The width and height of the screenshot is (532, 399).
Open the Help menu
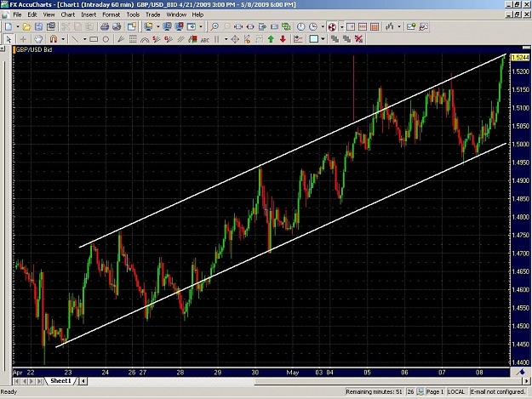tap(197, 14)
